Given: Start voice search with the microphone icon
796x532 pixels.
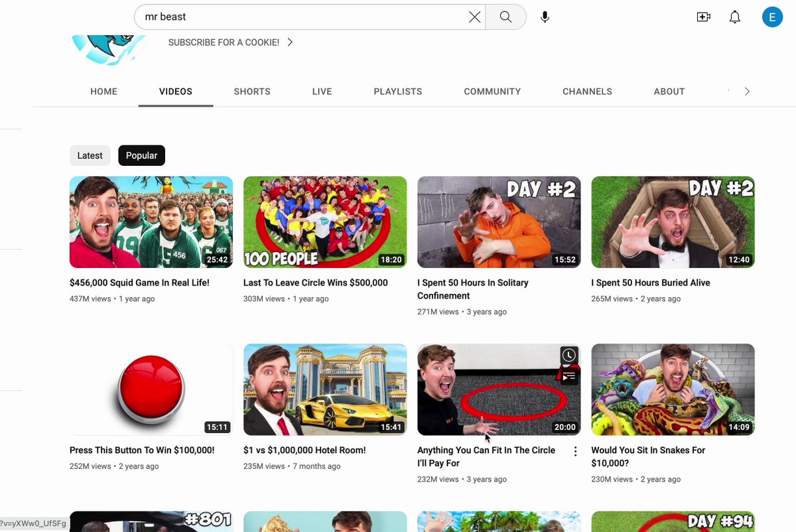Looking at the screenshot, I should pos(545,17).
